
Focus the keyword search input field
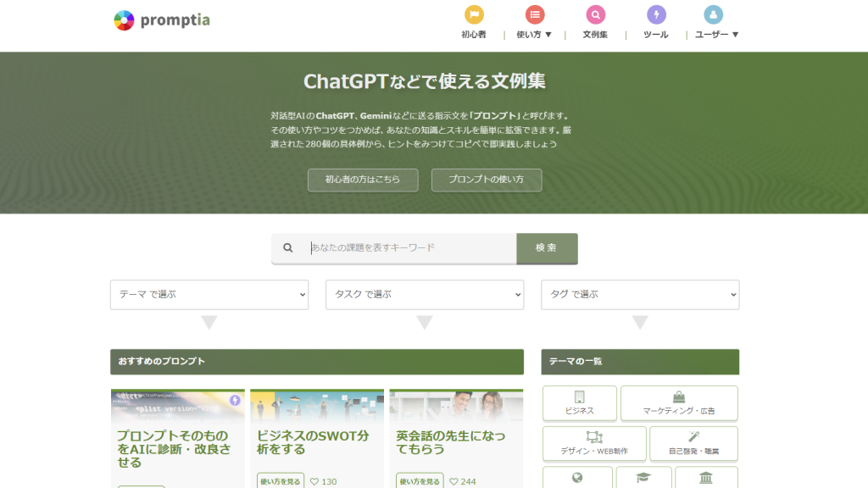coord(411,248)
